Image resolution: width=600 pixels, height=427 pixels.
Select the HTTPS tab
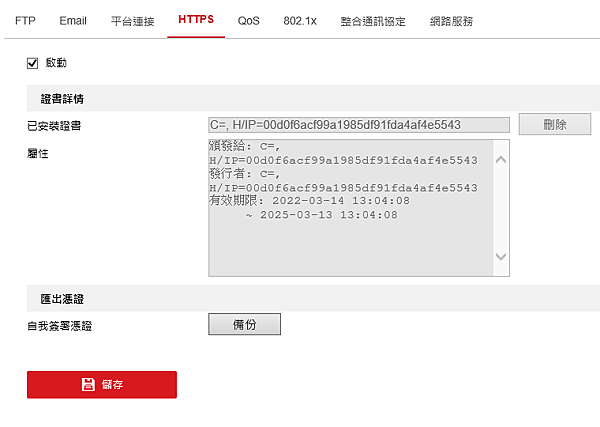click(196, 20)
